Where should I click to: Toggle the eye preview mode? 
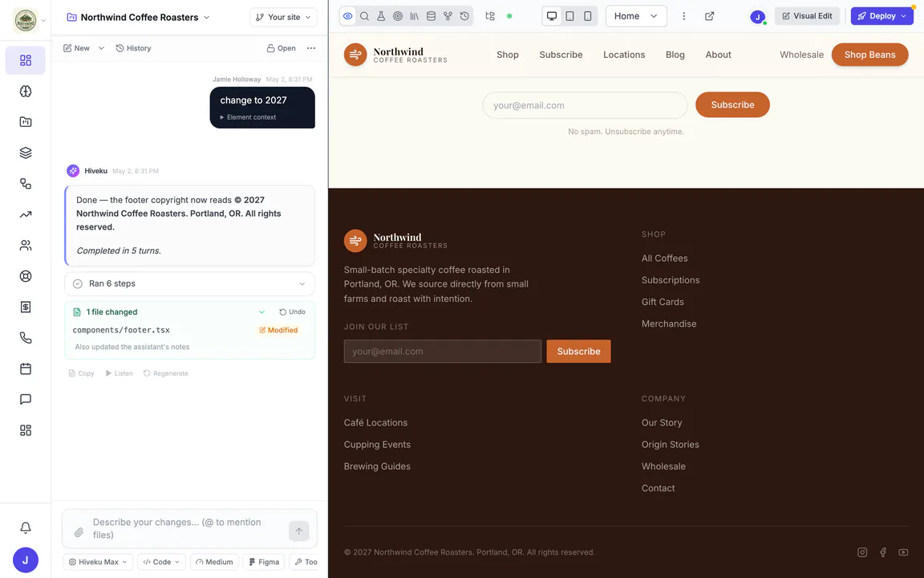click(x=347, y=17)
